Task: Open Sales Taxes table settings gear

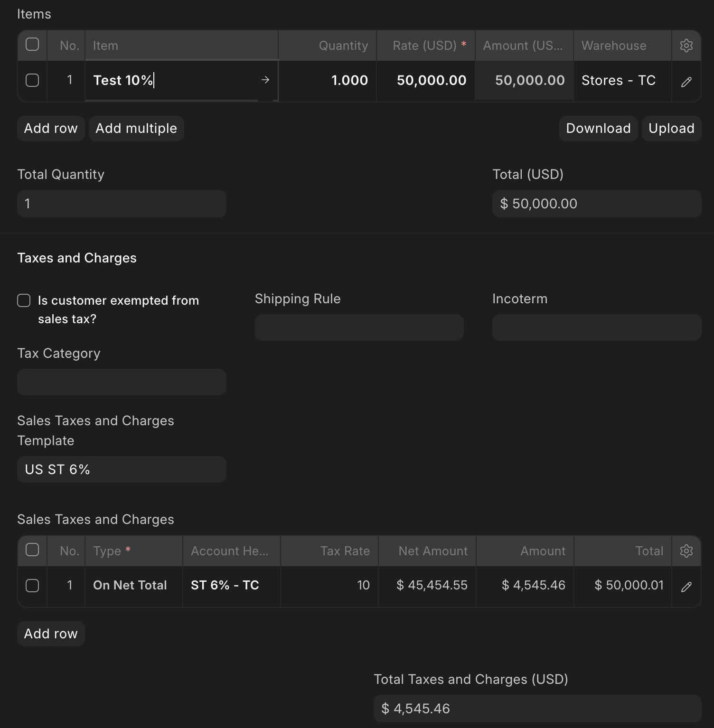Action: coord(686,551)
